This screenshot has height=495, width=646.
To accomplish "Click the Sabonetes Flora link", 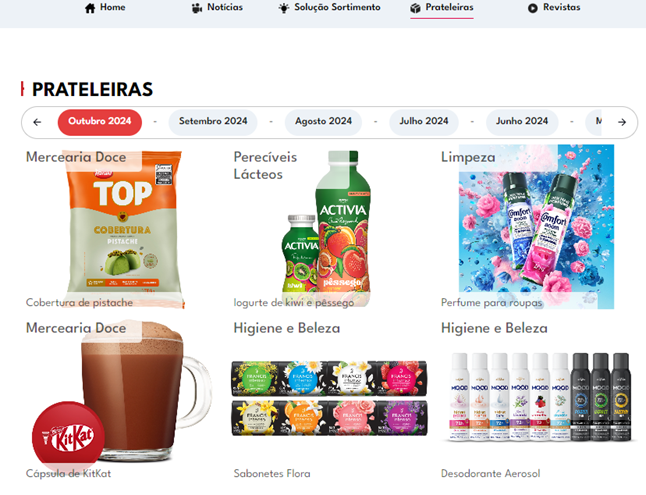I will [272, 474].
